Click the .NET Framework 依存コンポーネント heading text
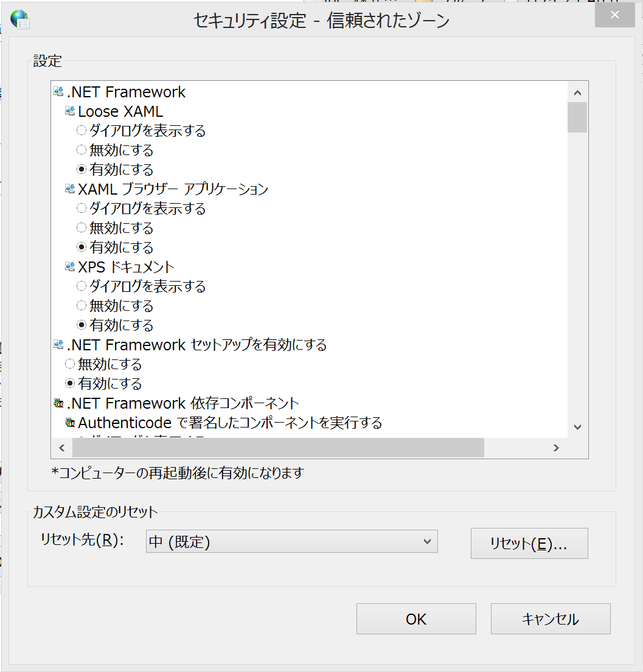 coord(182,403)
